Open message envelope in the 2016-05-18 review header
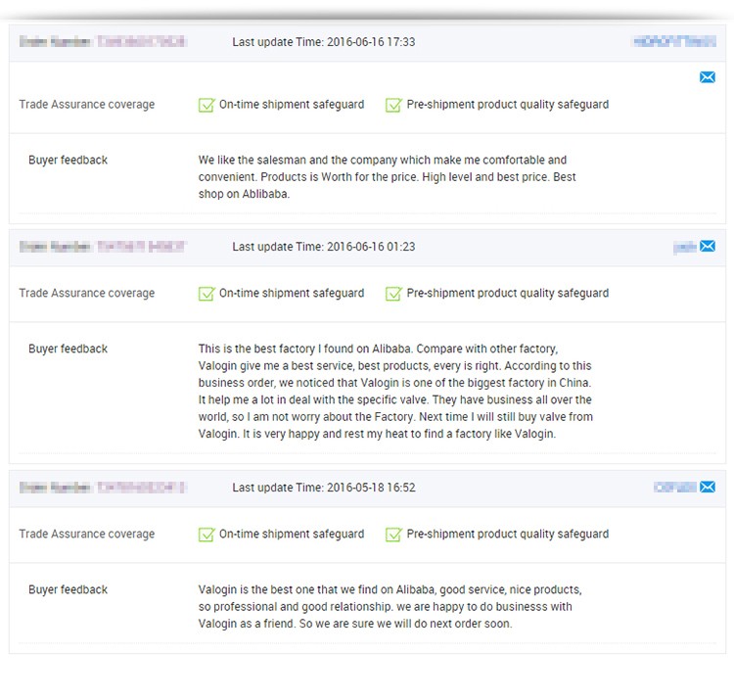The width and height of the screenshot is (734, 700). [x=708, y=487]
